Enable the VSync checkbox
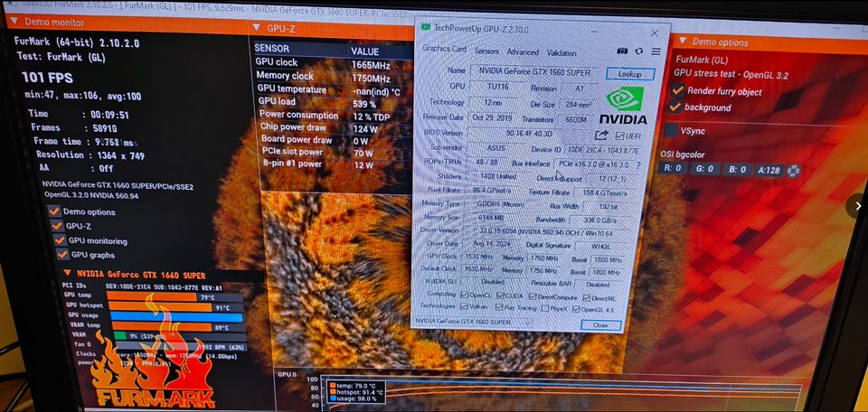Image resolution: width=868 pixels, height=412 pixels. pyautogui.click(x=671, y=130)
